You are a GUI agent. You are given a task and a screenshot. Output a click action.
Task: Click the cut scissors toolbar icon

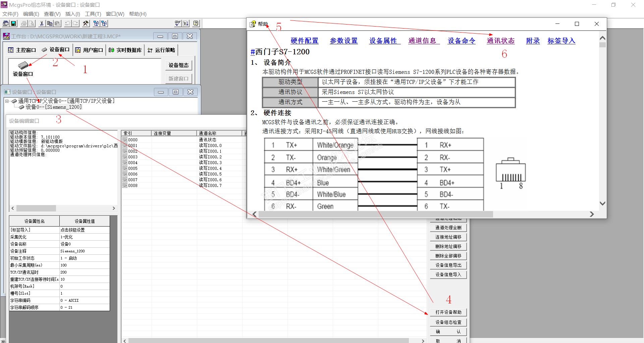coord(42,23)
